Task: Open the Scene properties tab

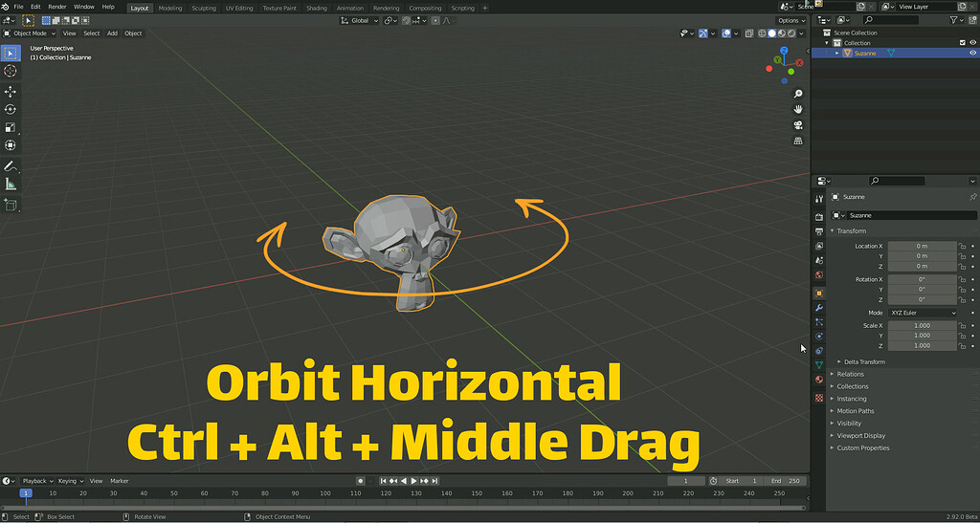Action: pos(819,260)
